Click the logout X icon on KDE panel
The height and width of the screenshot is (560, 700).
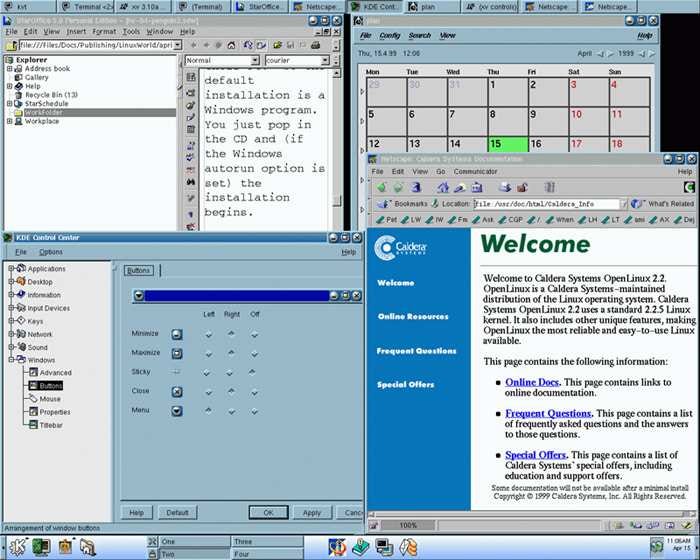click(x=153, y=542)
